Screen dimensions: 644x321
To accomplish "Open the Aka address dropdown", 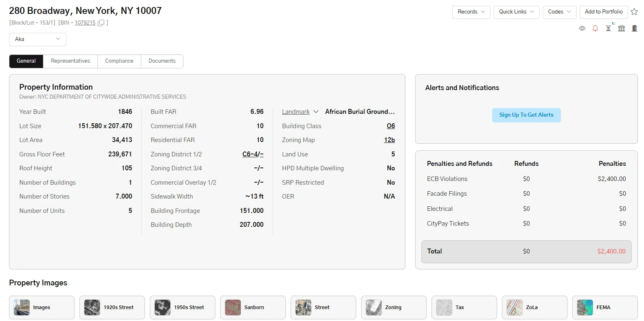I will pyautogui.click(x=38, y=39).
